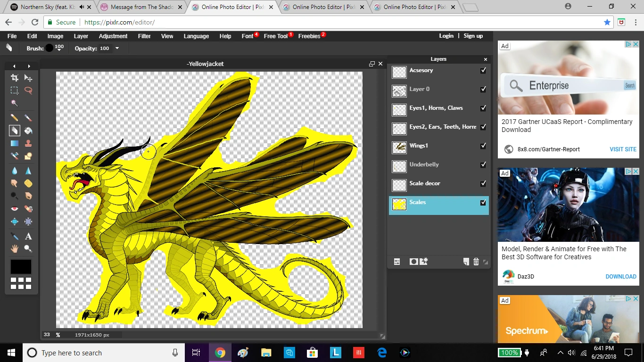Open the Brush size dropdown
644x362 pixels.
(59, 49)
